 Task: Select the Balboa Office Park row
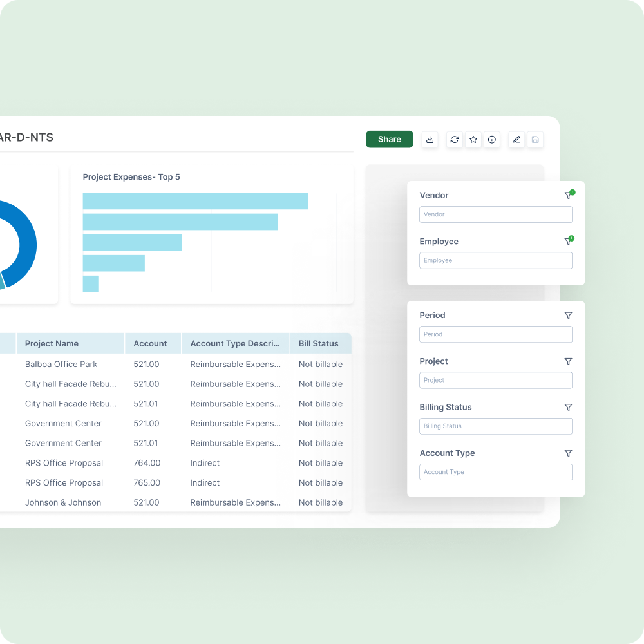[x=61, y=364]
